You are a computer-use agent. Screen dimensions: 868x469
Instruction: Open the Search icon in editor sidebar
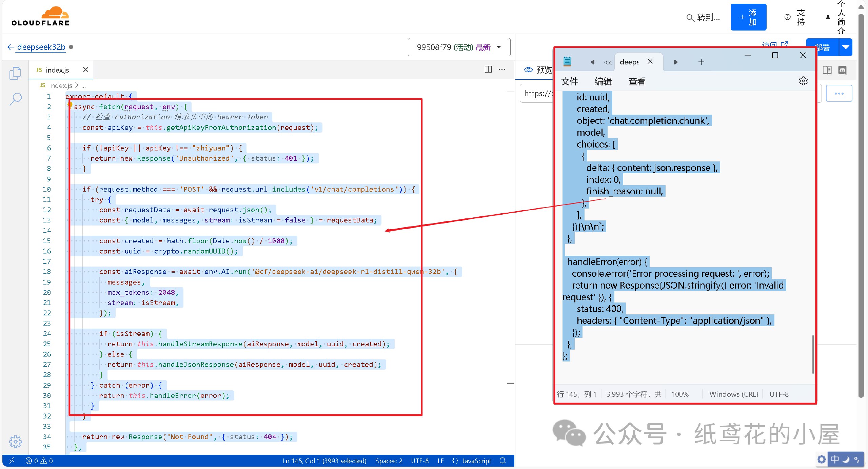point(15,99)
